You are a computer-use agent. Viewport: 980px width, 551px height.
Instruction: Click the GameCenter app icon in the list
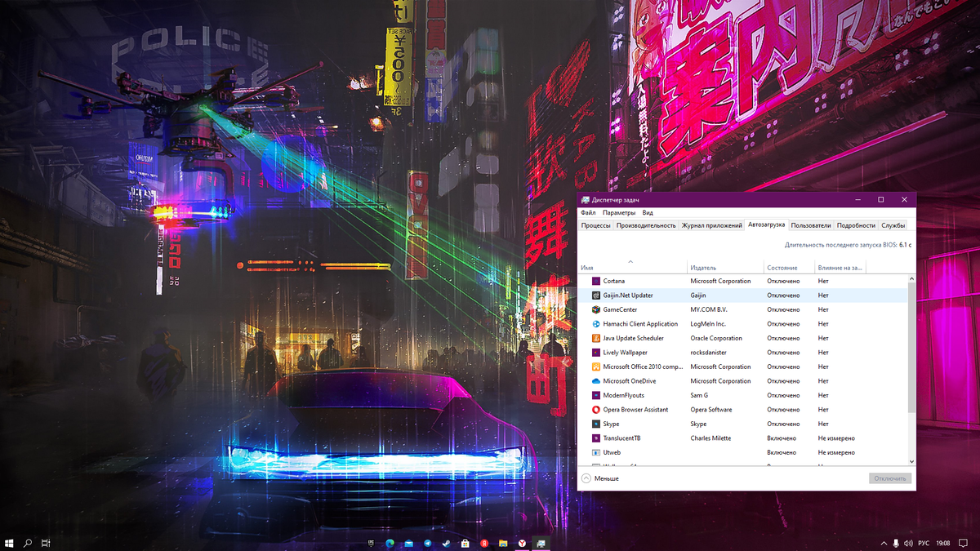[x=596, y=309]
